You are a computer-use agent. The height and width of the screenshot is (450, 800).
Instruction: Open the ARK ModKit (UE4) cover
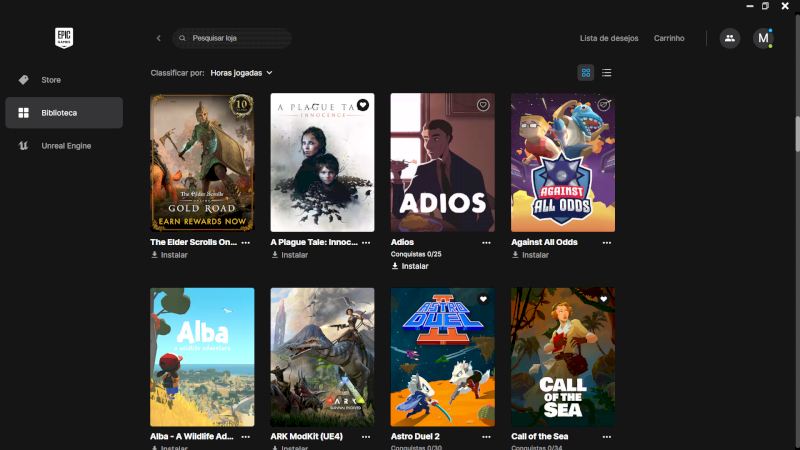pos(322,357)
